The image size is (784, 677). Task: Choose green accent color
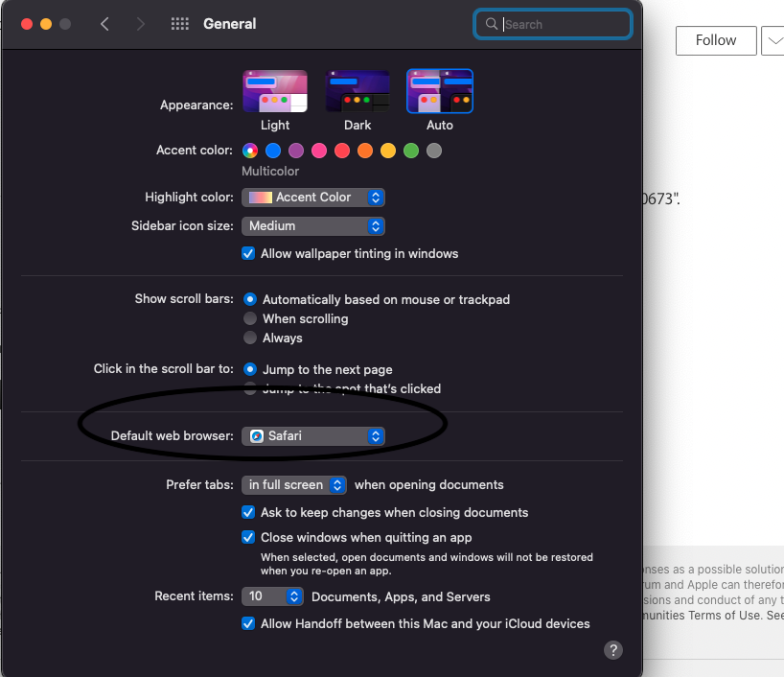(x=411, y=151)
